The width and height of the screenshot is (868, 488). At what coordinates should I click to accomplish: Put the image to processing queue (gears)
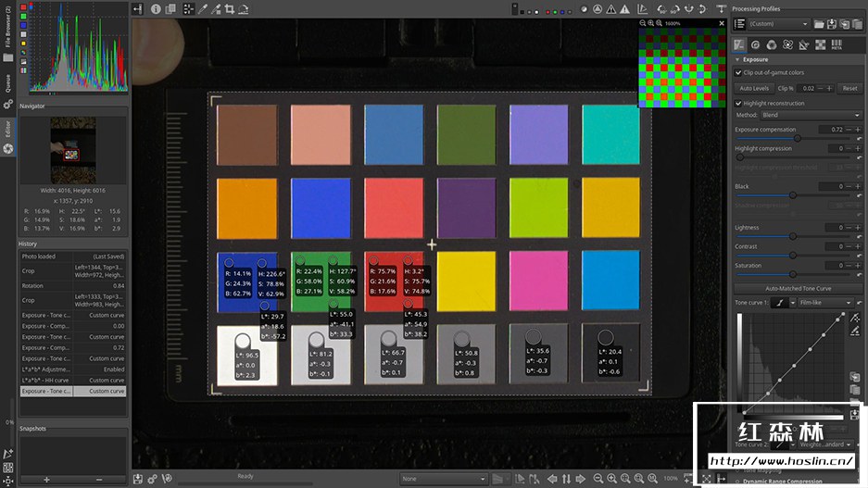tap(152, 478)
